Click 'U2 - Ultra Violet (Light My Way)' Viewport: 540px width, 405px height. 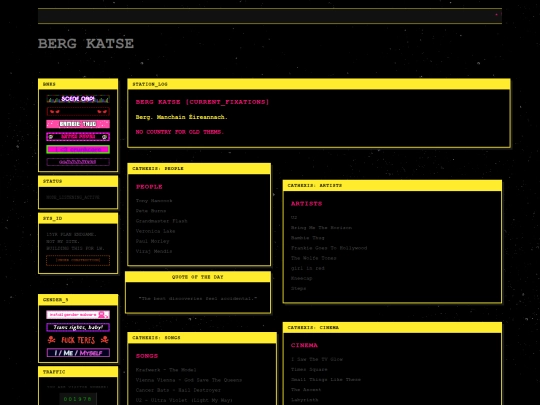click(184, 400)
